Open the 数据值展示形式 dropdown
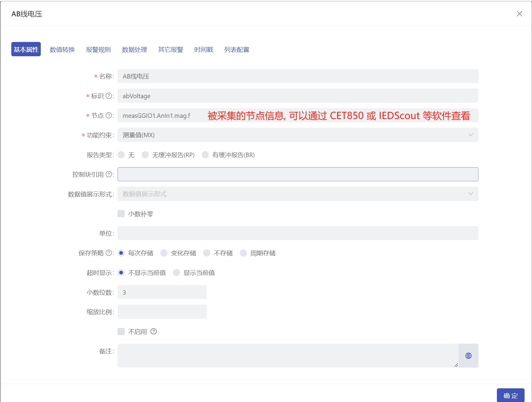Screen dimensions: 532x402 298,194
